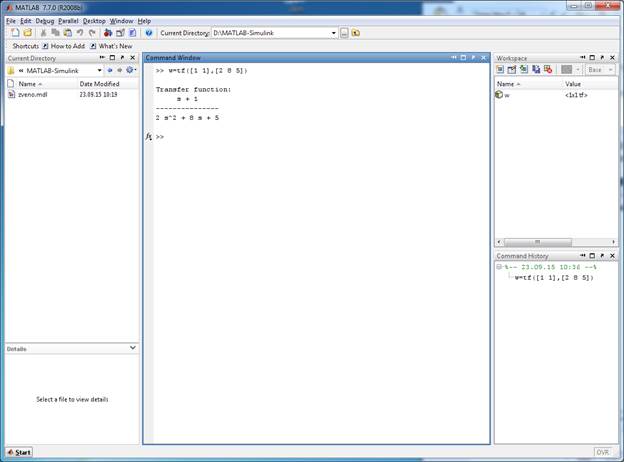Click the OVR status bar indicator

point(603,452)
